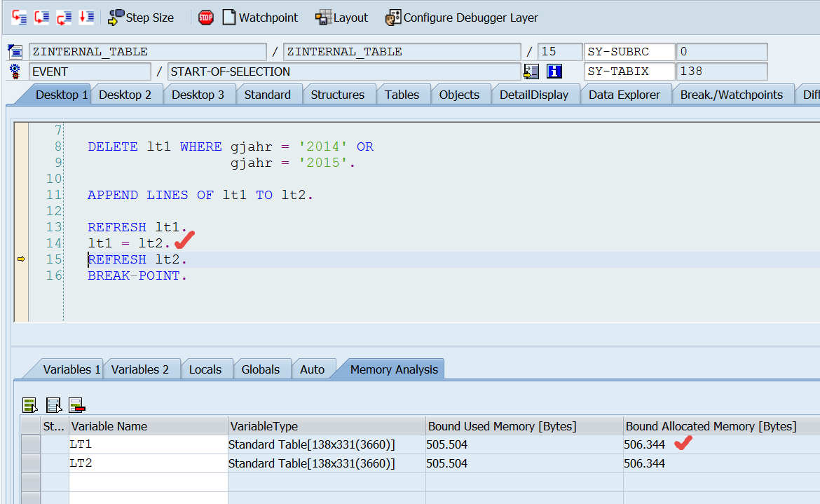Click the Execute step-over icon
Image resolution: width=820 pixels, height=504 pixels.
click(x=42, y=18)
